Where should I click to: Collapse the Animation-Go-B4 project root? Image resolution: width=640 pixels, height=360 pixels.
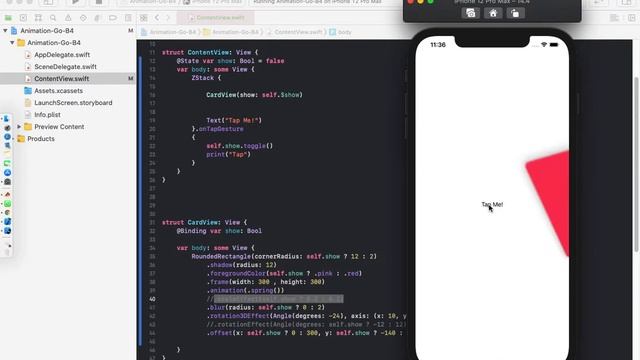coord(5,31)
